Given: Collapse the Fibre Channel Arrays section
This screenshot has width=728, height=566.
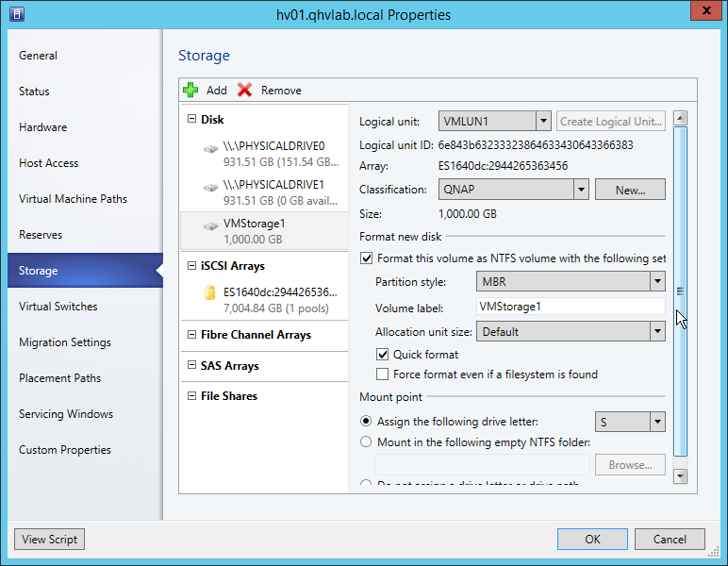Looking at the screenshot, I should (191, 335).
